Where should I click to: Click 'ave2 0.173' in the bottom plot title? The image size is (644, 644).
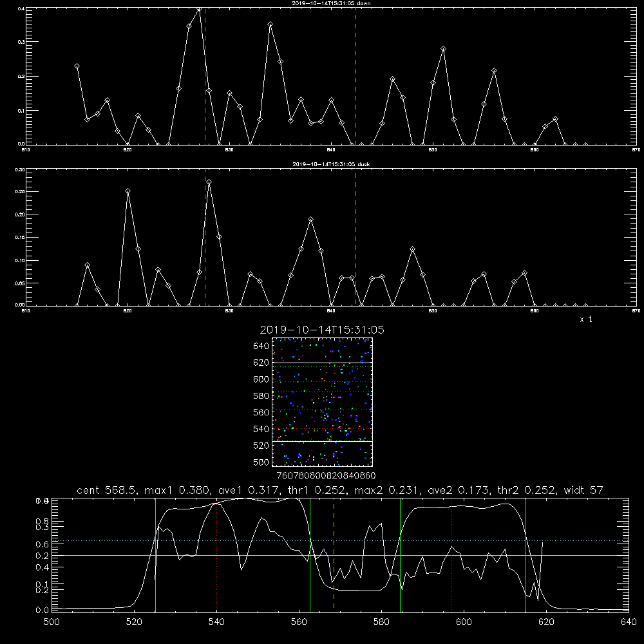coord(459,490)
